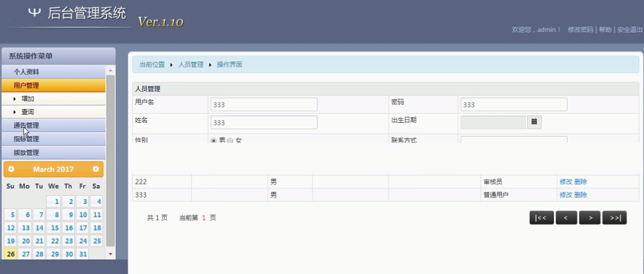Click the 密码 input field
The width and height of the screenshot is (644, 274).
(514, 104)
